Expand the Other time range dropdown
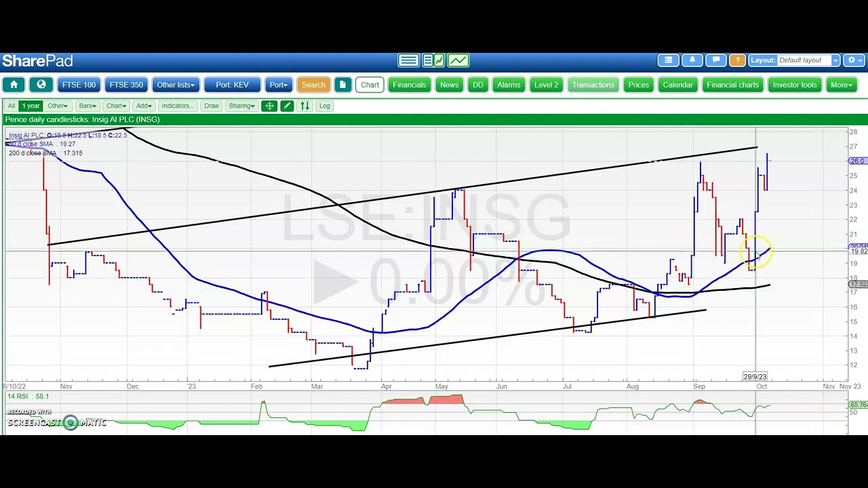This screenshot has height=488, width=868. click(57, 106)
